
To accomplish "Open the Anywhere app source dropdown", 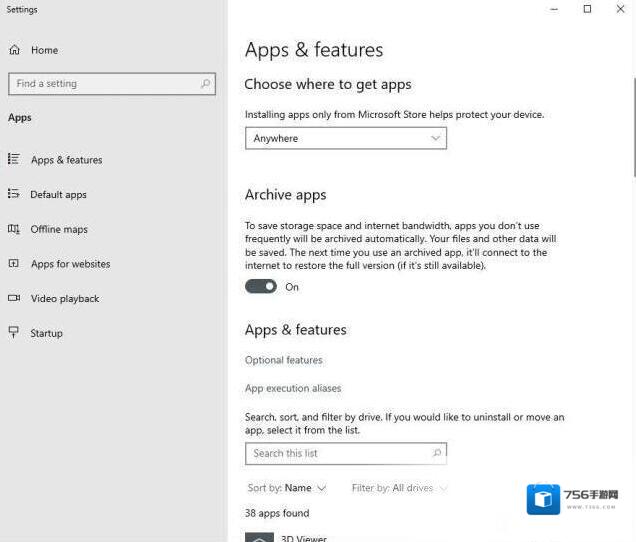I will click(x=345, y=138).
